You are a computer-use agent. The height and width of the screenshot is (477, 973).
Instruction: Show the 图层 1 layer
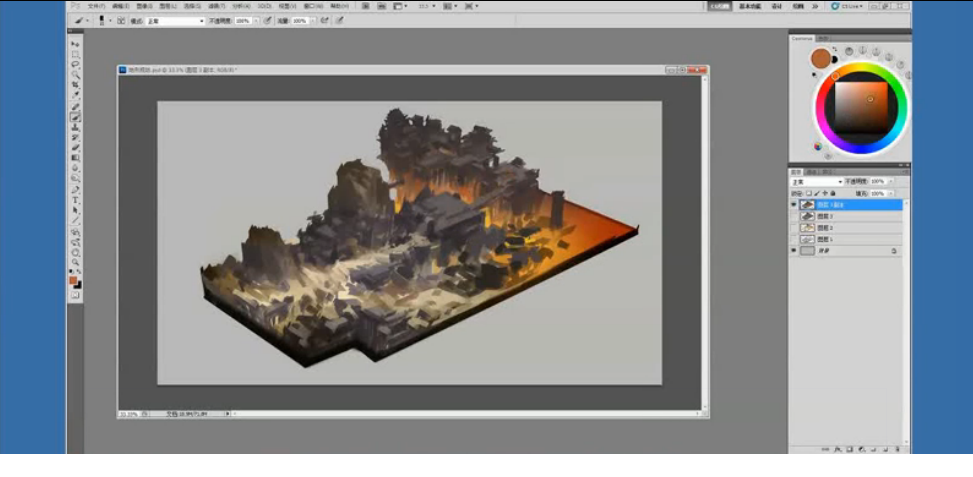[794, 239]
